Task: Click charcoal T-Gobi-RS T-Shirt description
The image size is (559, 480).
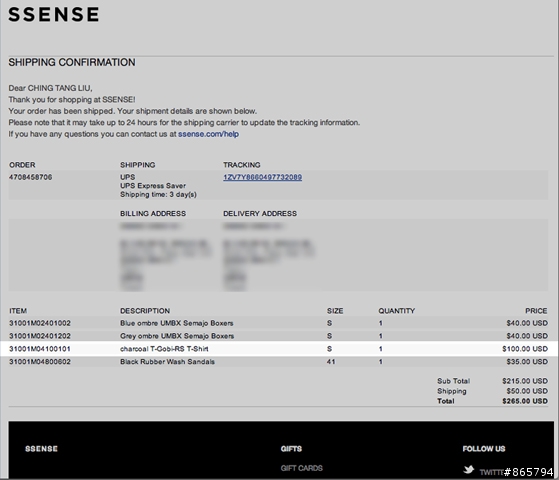Action: [164, 349]
